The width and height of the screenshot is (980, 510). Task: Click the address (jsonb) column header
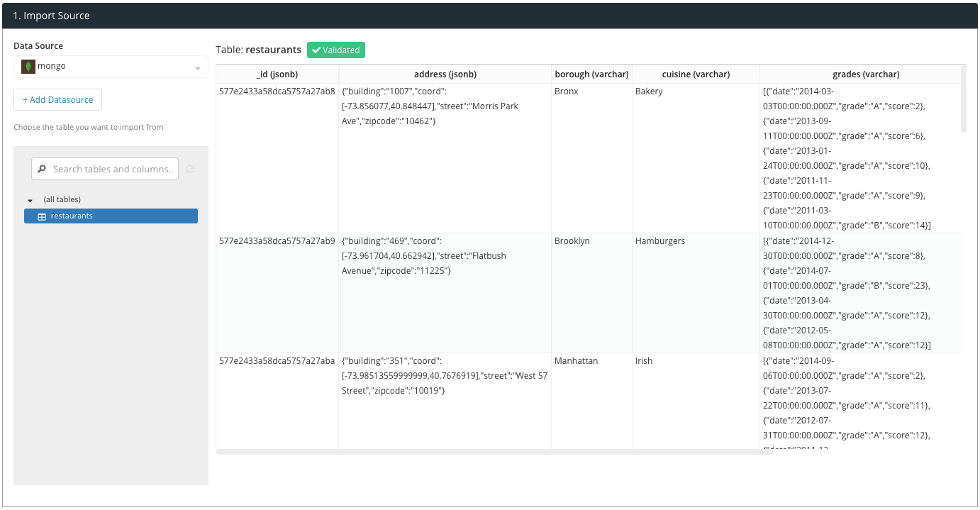pyautogui.click(x=445, y=74)
